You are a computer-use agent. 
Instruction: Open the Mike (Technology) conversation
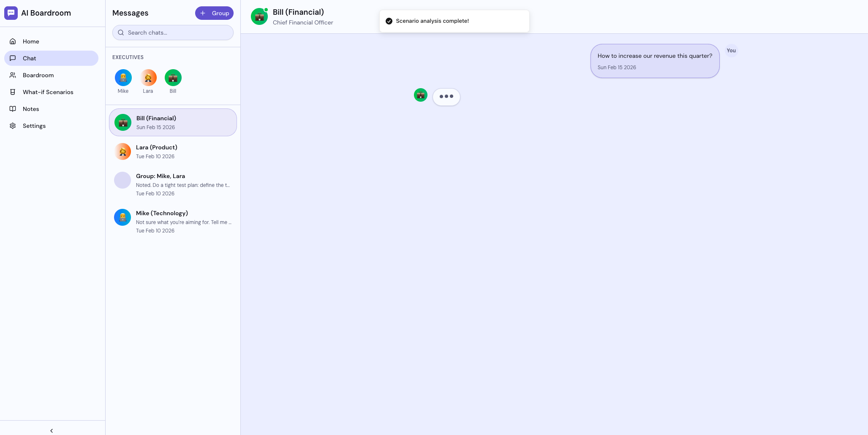coord(173,221)
